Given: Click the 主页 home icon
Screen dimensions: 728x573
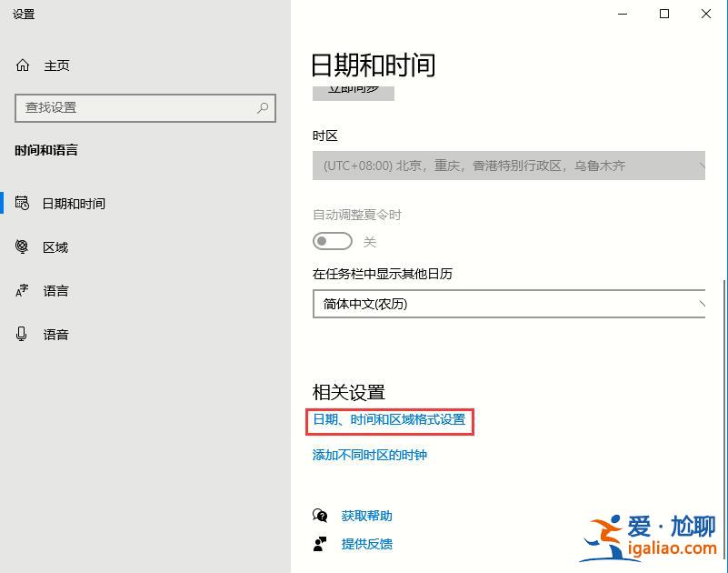Looking at the screenshot, I should coord(20,65).
